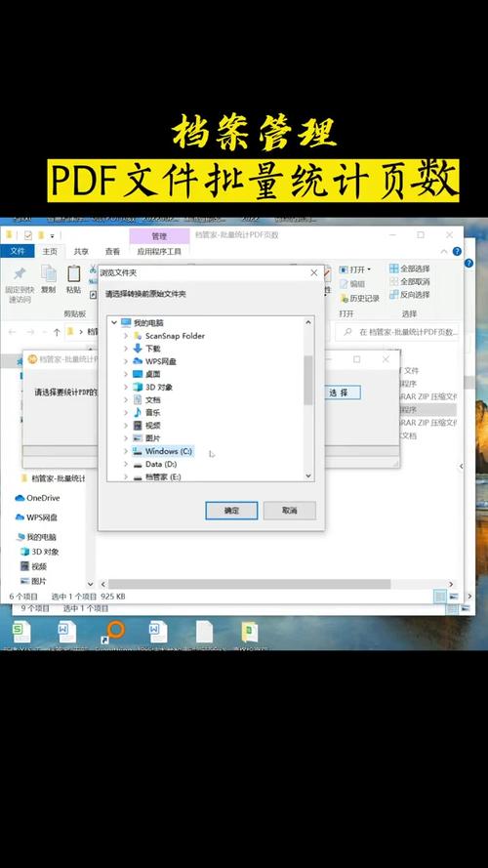488x868 pixels.
Task: Select 档管家-批量统计 folder in sidebar
Action: tap(53, 477)
